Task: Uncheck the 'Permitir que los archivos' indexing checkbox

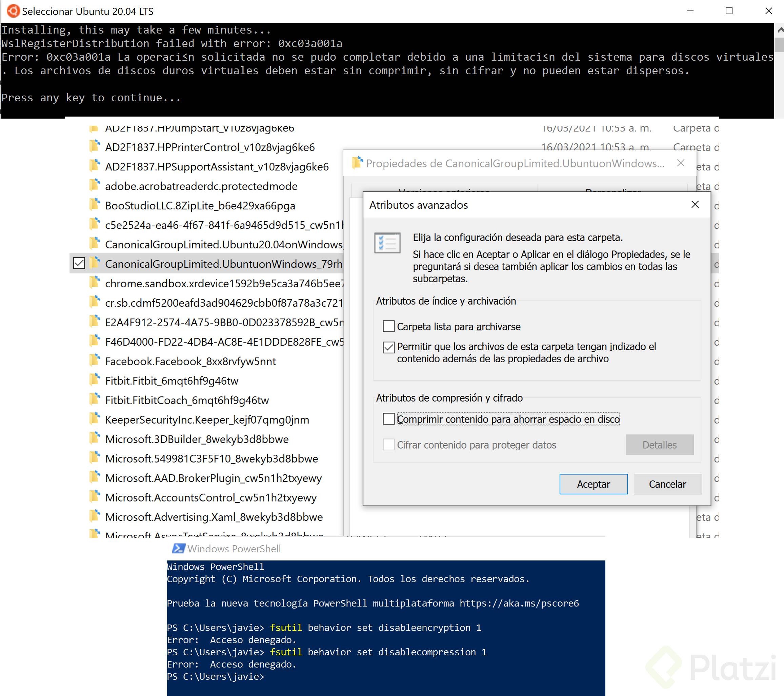Action: click(388, 347)
